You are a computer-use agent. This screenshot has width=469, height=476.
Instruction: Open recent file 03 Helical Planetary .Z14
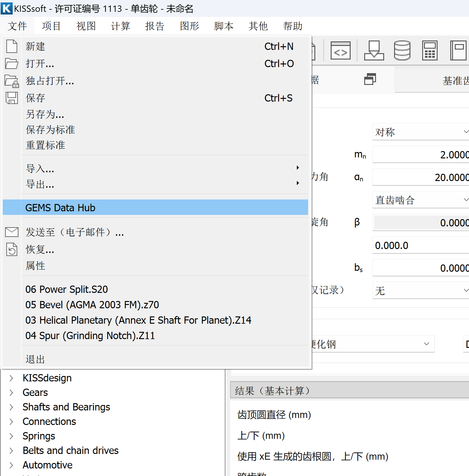(x=155, y=320)
